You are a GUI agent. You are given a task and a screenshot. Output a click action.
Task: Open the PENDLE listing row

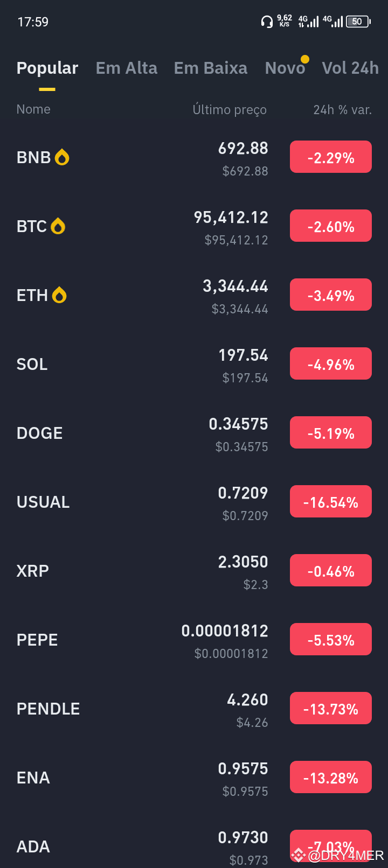click(194, 709)
